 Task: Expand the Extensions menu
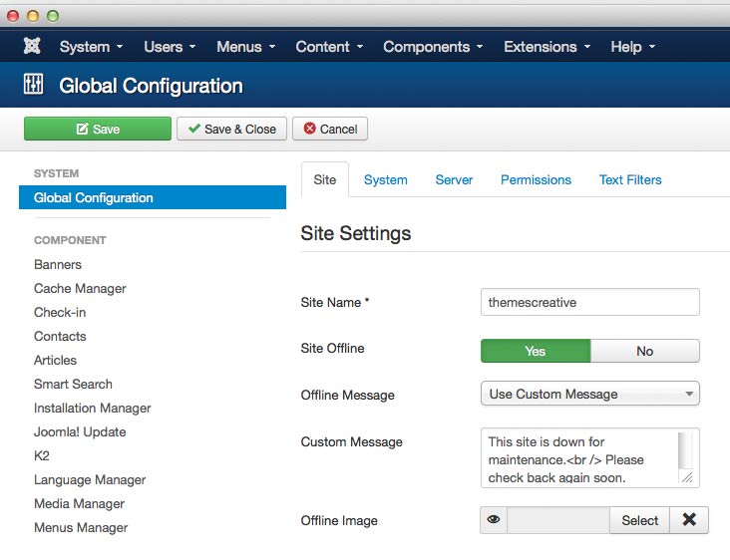[547, 47]
